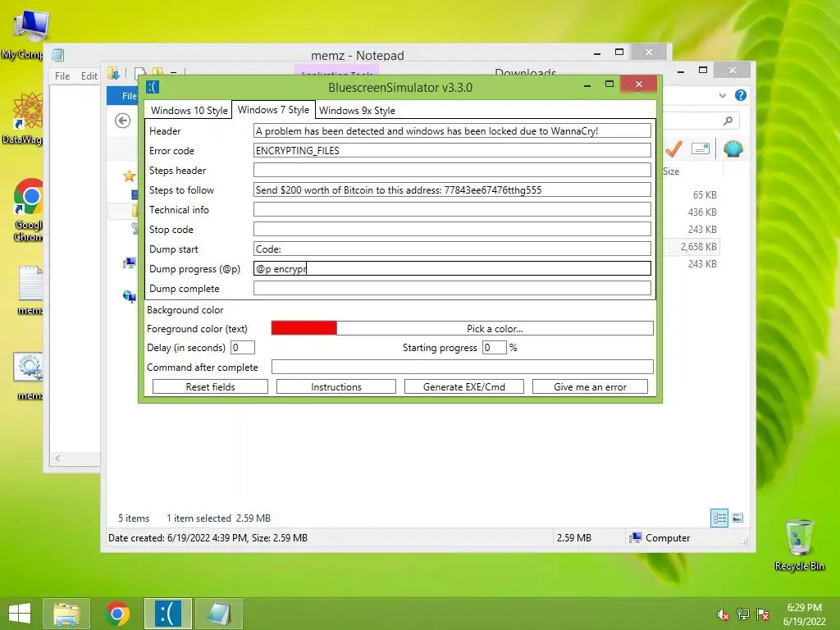
Task: Focus the Error code field
Action: pos(452,151)
